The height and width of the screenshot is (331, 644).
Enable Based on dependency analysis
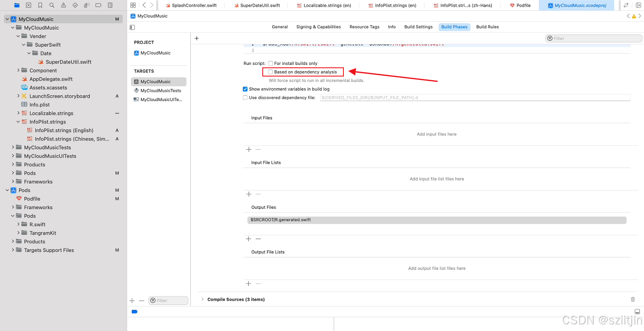pyautogui.click(x=270, y=72)
